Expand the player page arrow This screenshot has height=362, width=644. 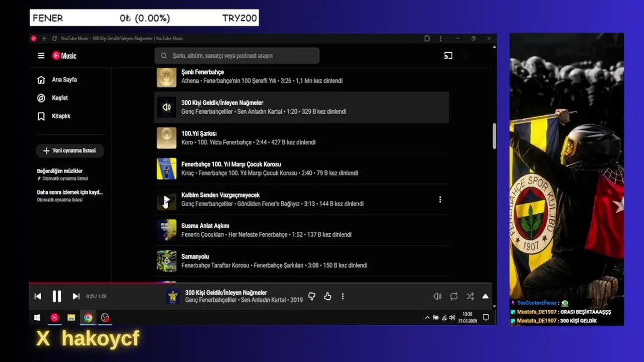click(x=486, y=297)
